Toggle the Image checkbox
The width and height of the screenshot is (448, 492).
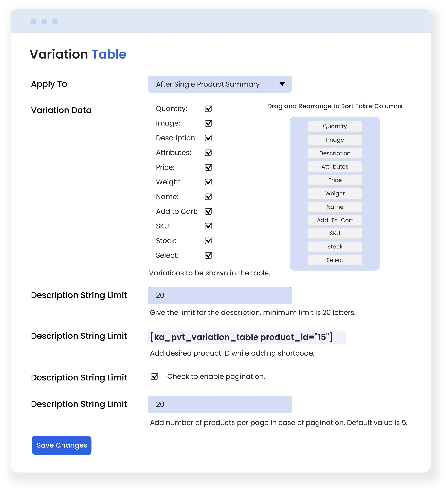click(x=208, y=124)
